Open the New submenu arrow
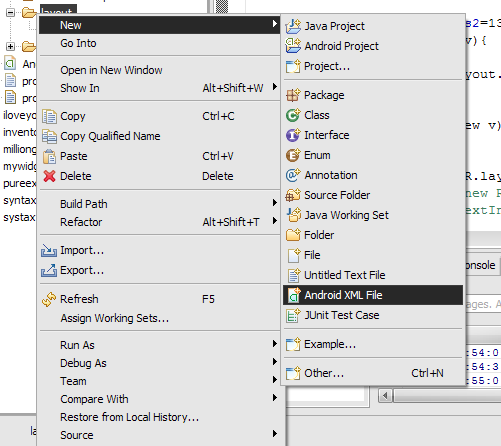 [x=275, y=24]
